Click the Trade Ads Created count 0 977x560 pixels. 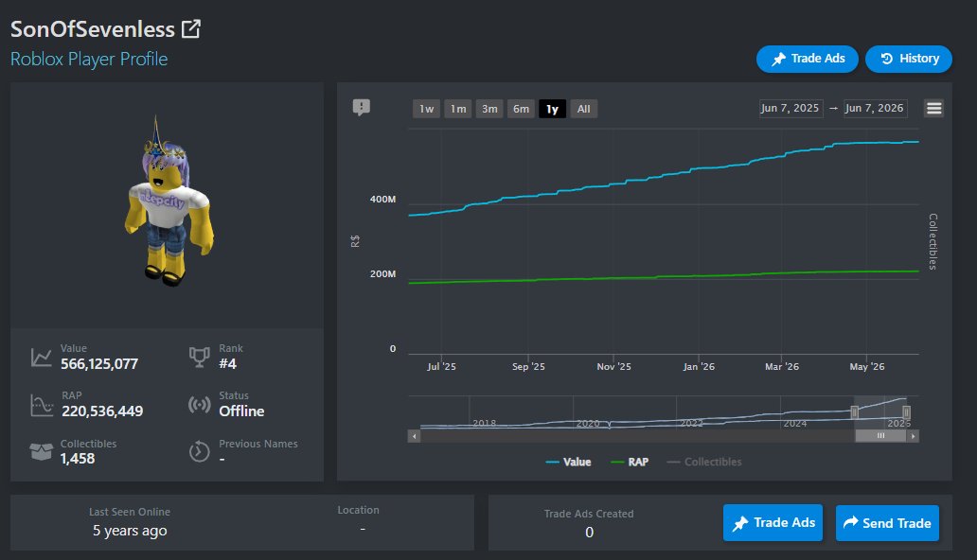point(589,533)
